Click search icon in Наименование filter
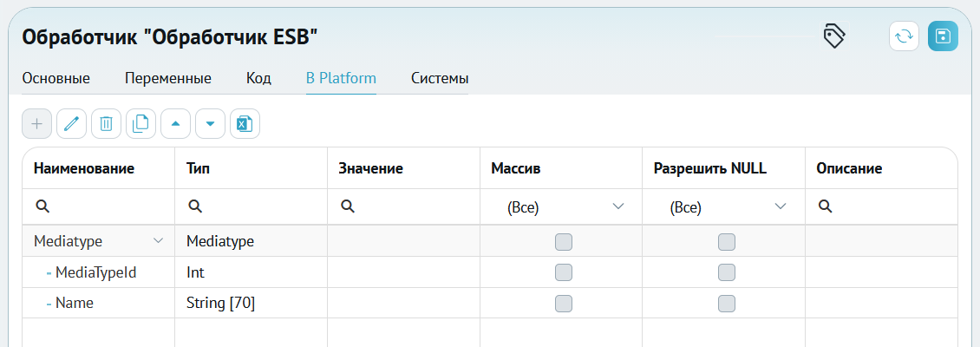The height and width of the screenshot is (347, 980). [x=42, y=207]
